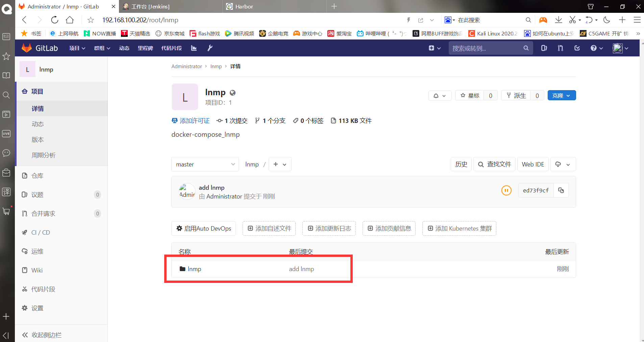The image size is (644, 342).
Task: Copy the commit SHA ed73f9cf
Action: [x=561, y=190]
